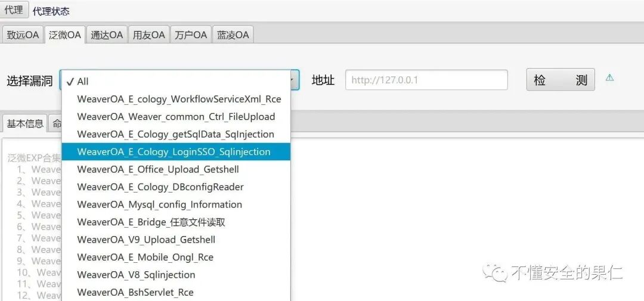Choose WeaverOA_V9_Upload_Getshell
644x301 pixels.
click(x=176, y=240)
